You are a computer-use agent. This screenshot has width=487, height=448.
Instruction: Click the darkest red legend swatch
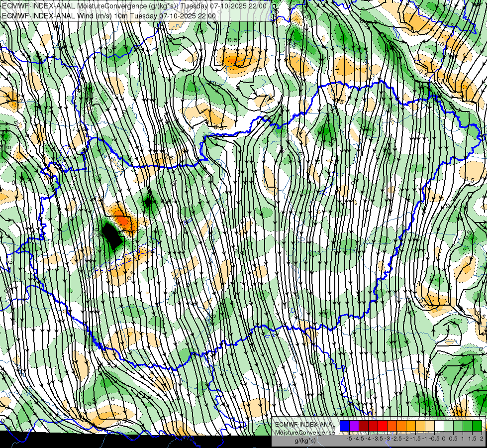tap(364, 426)
